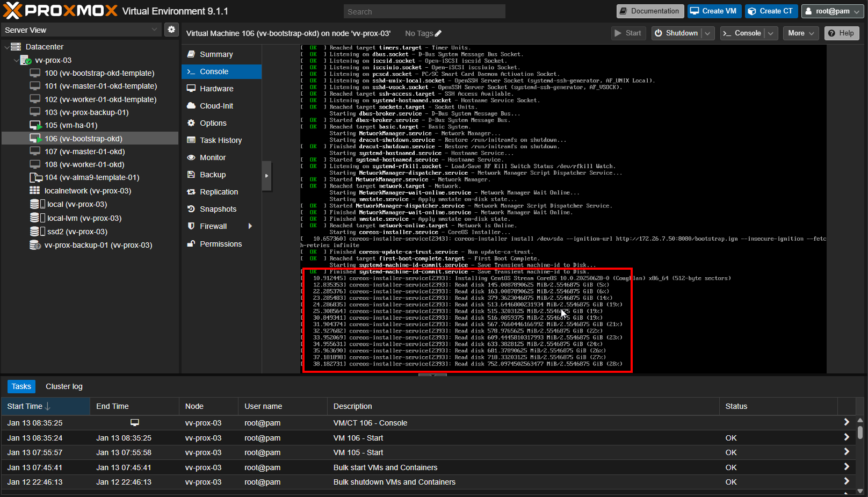Open the Hardware section

[216, 89]
